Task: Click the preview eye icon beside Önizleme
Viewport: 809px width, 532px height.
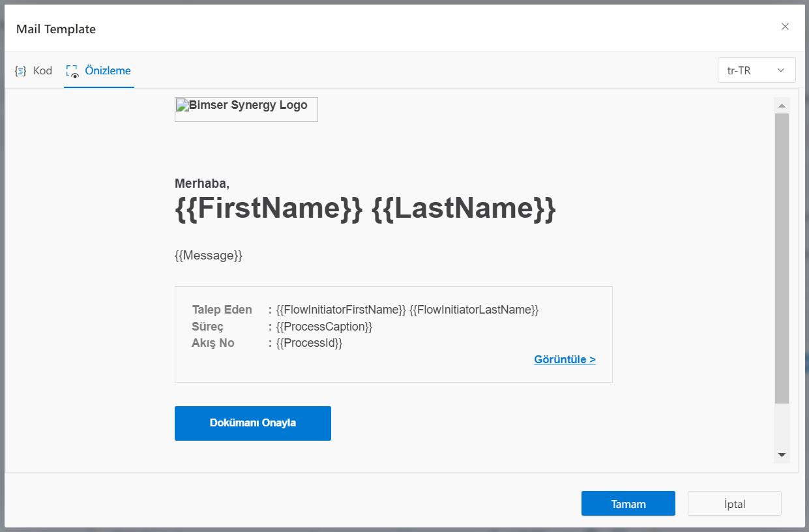Action: coord(72,70)
